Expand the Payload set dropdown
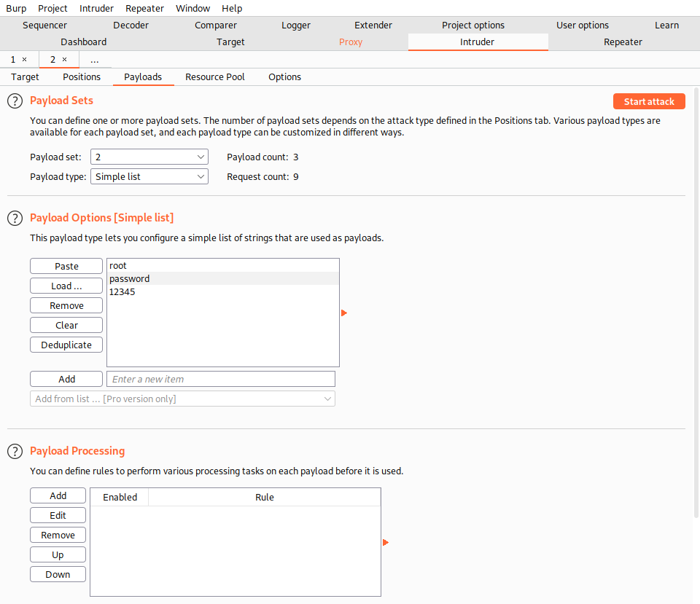Image resolution: width=700 pixels, height=604 pixels. (x=149, y=157)
